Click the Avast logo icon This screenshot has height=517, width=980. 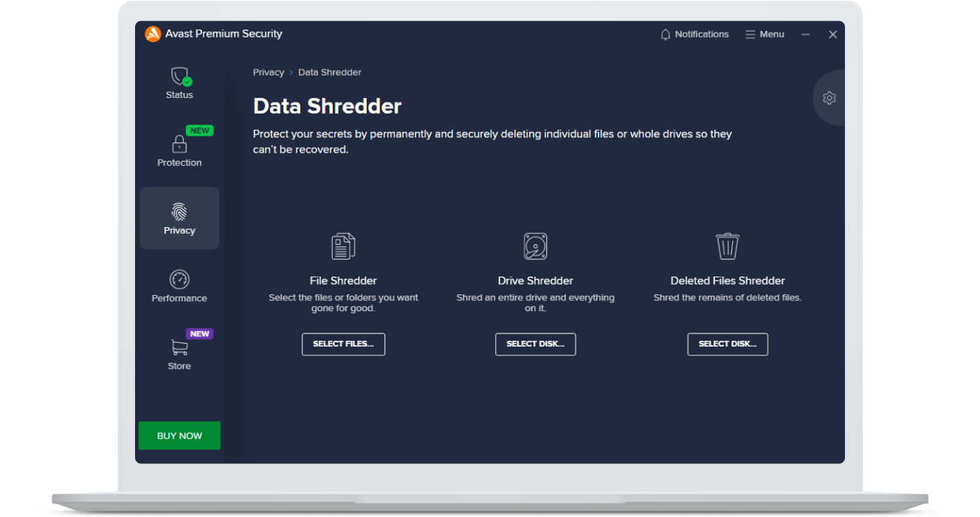(153, 34)
